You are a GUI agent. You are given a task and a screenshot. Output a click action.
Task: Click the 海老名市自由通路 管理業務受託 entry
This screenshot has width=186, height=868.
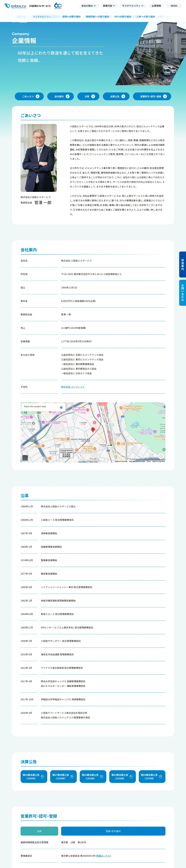click(x=57, y=654)
